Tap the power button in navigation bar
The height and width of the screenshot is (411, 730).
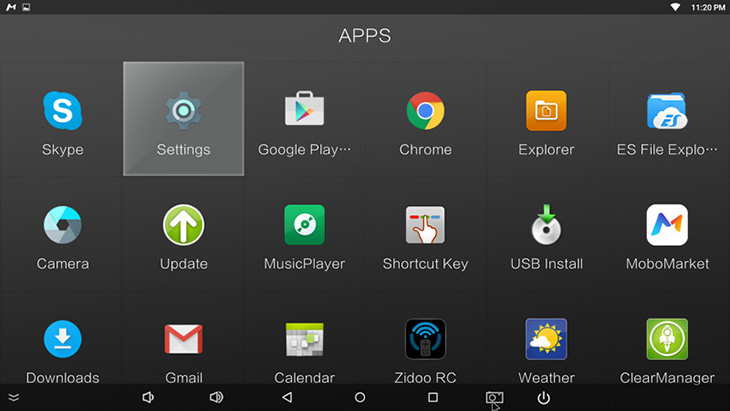pyautogui.click(x=543, y=397)
